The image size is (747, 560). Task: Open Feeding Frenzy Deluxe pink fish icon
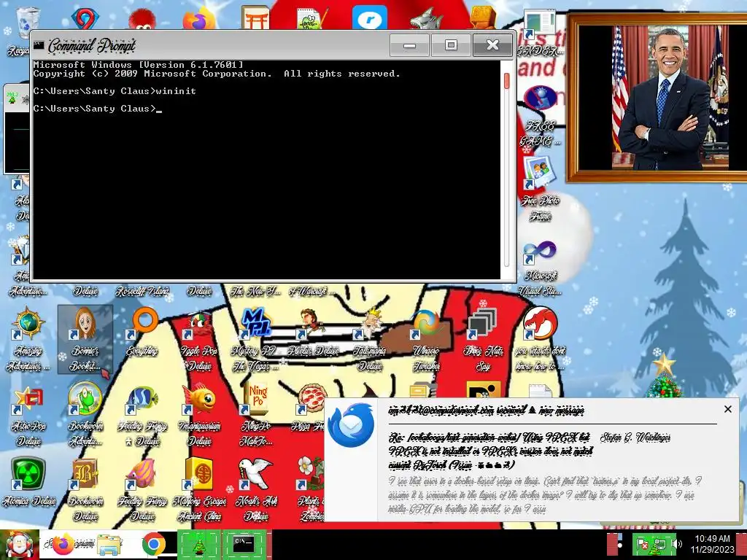142,489
